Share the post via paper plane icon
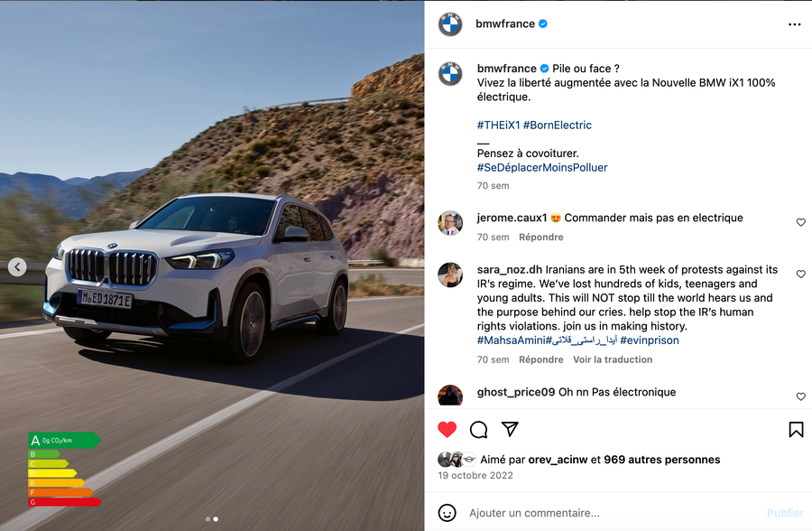812x531 pixels. click(x=510, y=429)
